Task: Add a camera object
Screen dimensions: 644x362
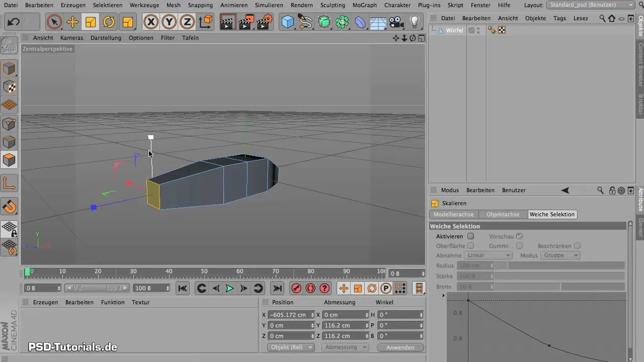Action: point(396,22)
